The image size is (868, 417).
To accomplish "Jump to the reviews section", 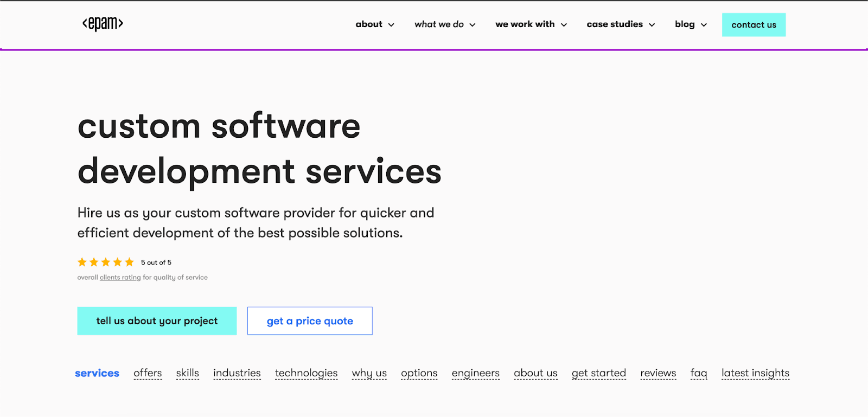I will tap(658, 373).
